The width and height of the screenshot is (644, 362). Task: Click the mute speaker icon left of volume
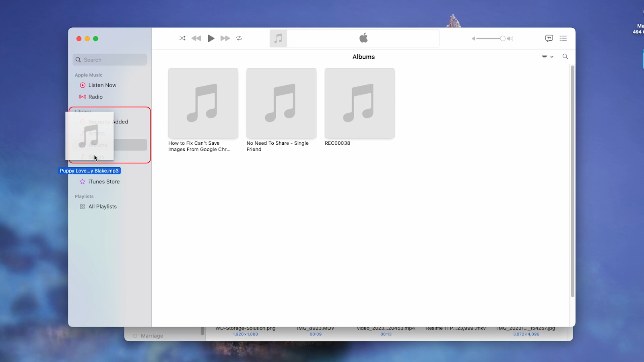pos(473,39)
